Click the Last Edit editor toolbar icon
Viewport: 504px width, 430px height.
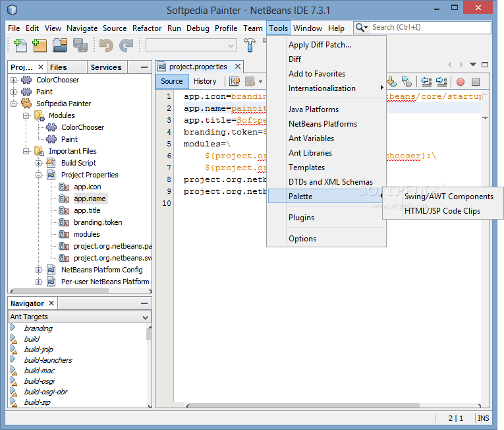pos(235,81)
